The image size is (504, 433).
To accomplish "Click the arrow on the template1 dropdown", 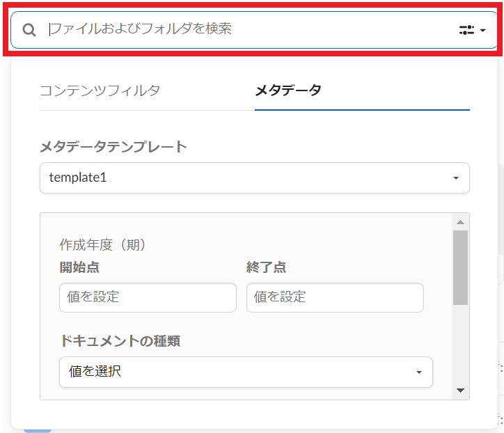I will coord(456,178).
